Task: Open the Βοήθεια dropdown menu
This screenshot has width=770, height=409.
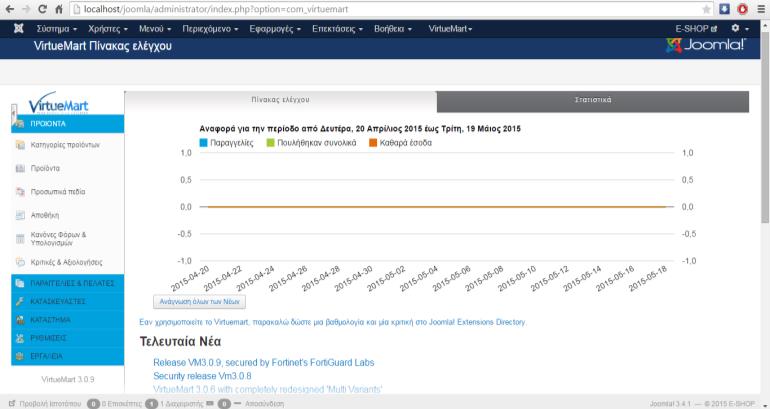Action: click(x=393, y=28)
